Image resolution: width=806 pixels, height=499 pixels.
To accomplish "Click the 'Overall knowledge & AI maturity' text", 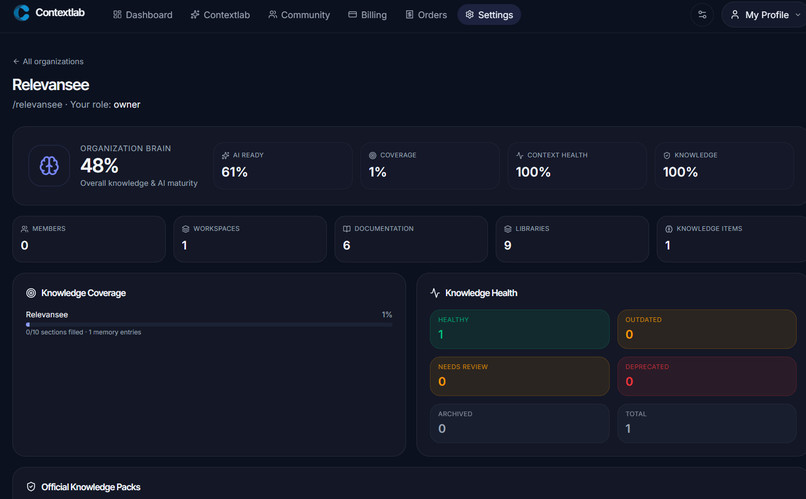I will click(139, 183).
